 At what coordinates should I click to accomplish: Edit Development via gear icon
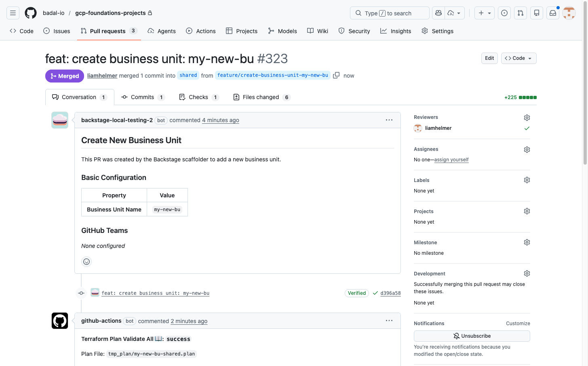[x=527, y=273]
